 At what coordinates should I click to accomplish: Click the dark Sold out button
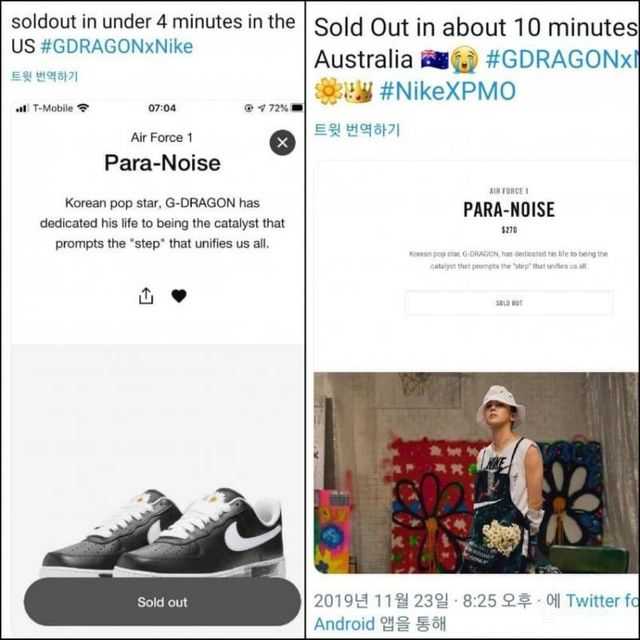(162, 602)
